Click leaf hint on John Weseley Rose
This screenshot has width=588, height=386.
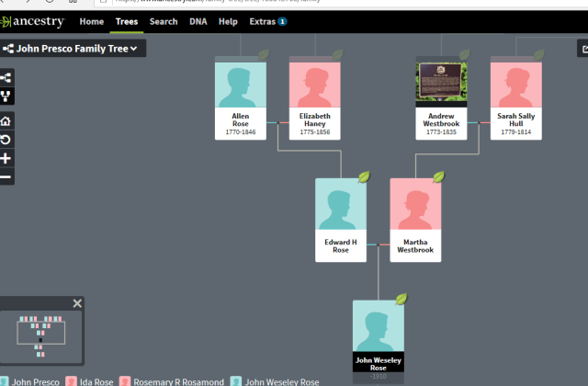tap(401, 299)
